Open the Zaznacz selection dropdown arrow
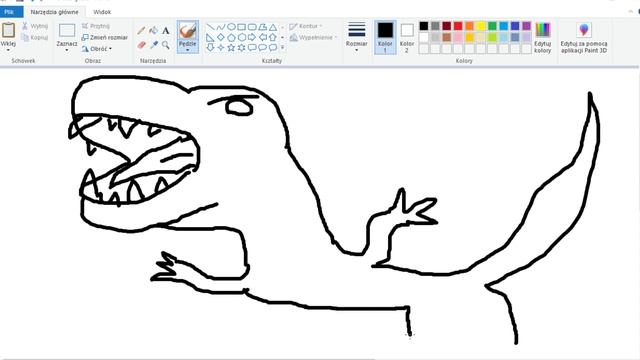Screen dimensions: 640x360 [67, 50]
